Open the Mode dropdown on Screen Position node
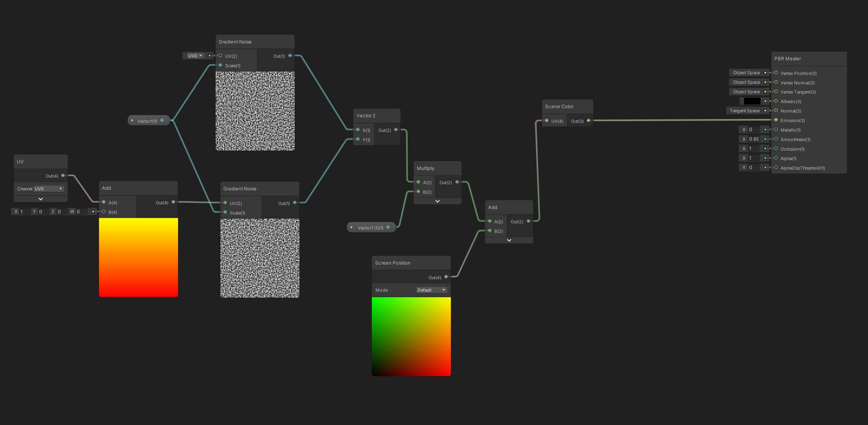The width and height of the screenshot is (868, 425). (431, 290)
